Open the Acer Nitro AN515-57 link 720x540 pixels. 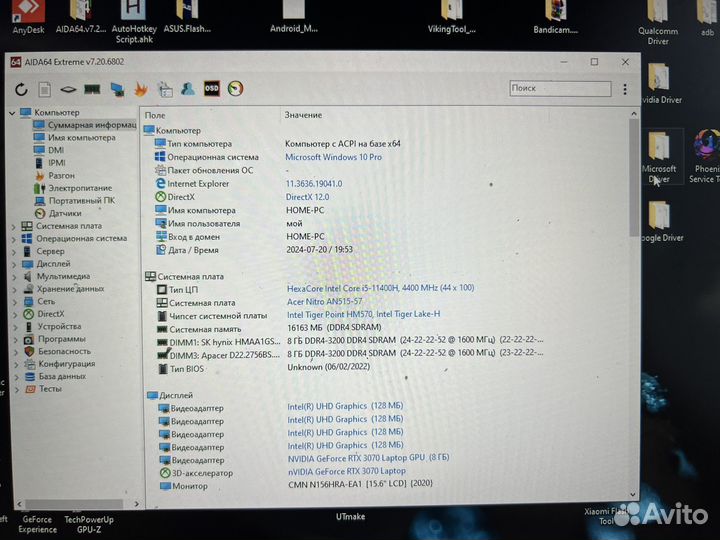[325, 302]
